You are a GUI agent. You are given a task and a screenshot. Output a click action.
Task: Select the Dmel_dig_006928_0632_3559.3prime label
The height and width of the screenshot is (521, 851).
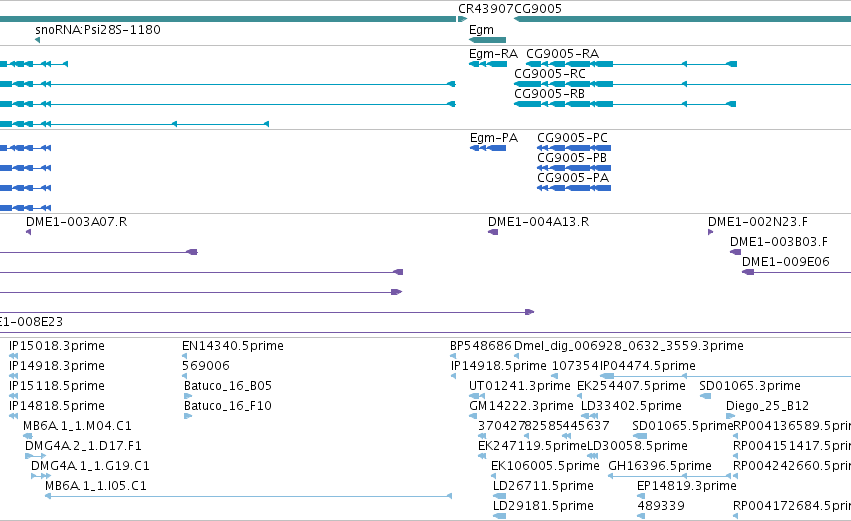628,346
